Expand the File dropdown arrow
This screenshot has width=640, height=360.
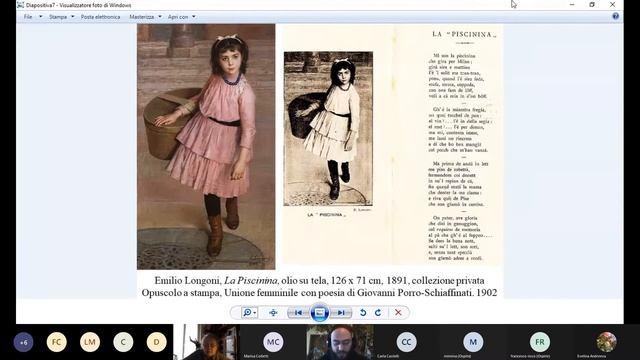point(40,17)
